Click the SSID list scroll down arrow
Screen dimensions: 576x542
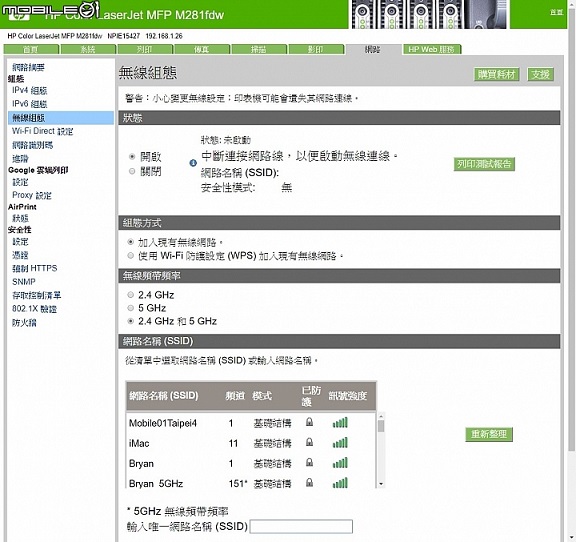[381, 484]
